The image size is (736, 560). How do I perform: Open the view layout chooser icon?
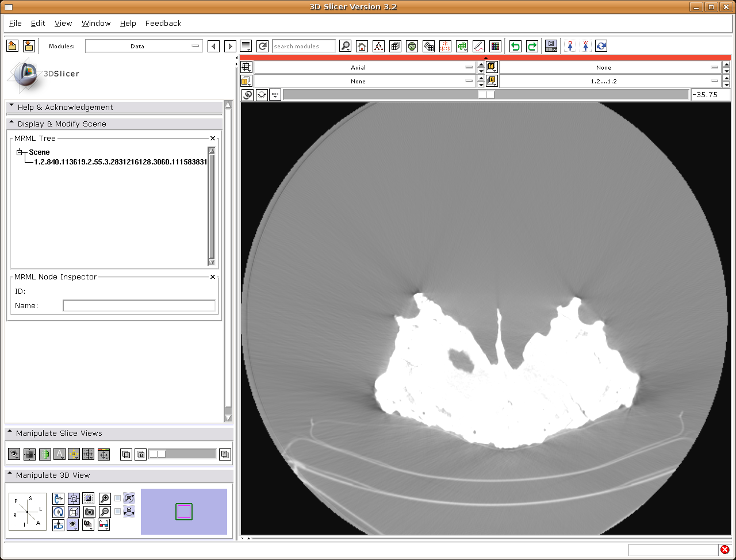[x=551, y=46]
